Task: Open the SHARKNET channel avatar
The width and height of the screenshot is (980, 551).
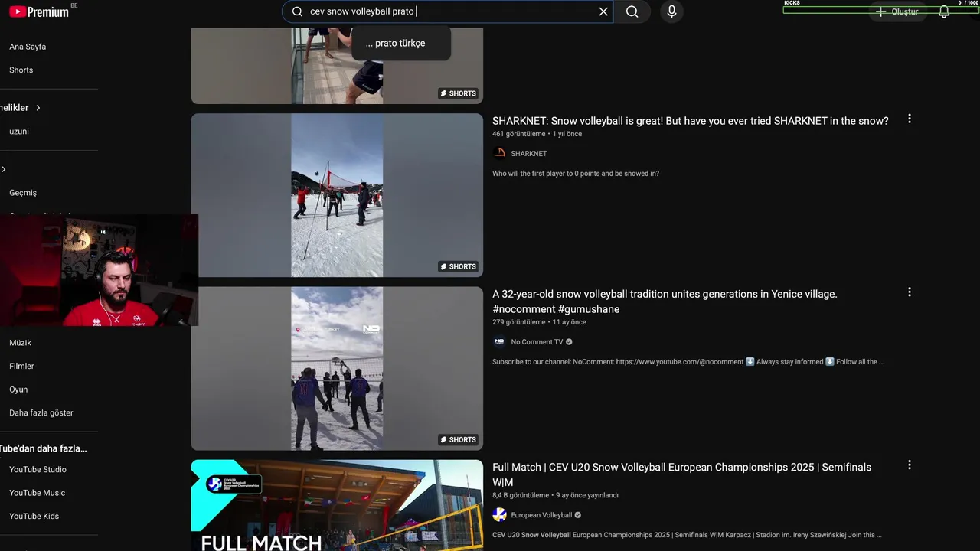Action: click(x=499, y=153)
